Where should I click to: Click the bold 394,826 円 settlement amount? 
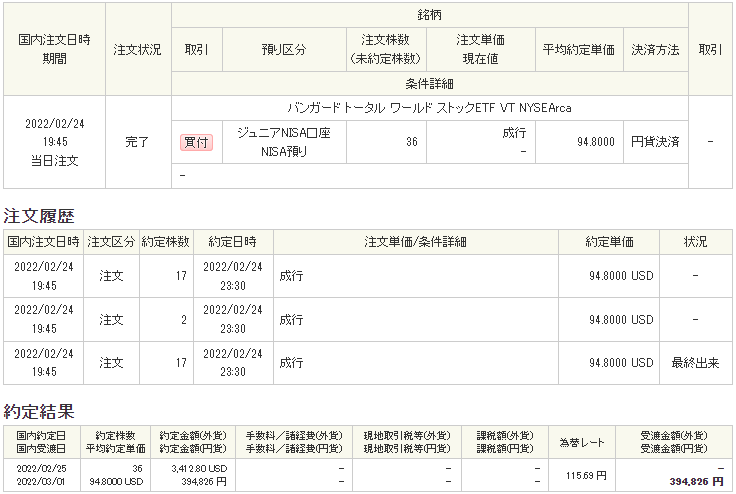pyautogui.click(x=697, y=482)
